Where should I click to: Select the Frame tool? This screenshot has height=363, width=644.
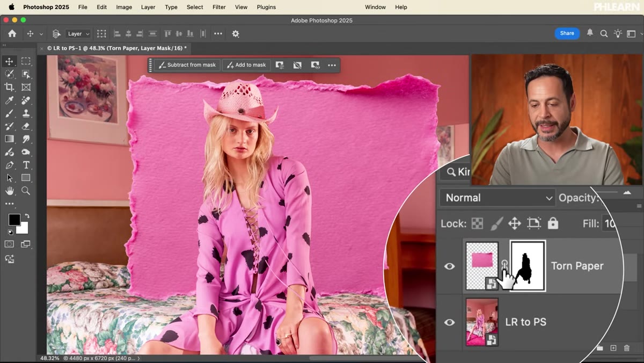[26, 87]
